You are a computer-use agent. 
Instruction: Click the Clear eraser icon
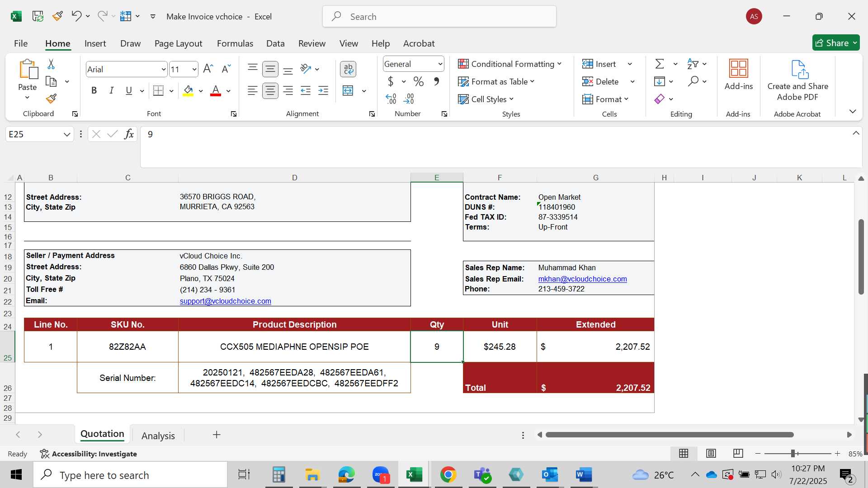click(x=660, y=99)
